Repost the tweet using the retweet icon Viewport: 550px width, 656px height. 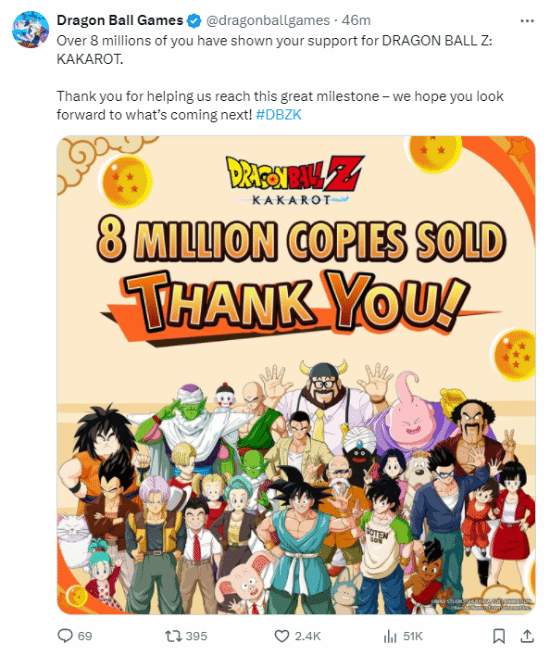pyautogui.click(x=173, y=636)
